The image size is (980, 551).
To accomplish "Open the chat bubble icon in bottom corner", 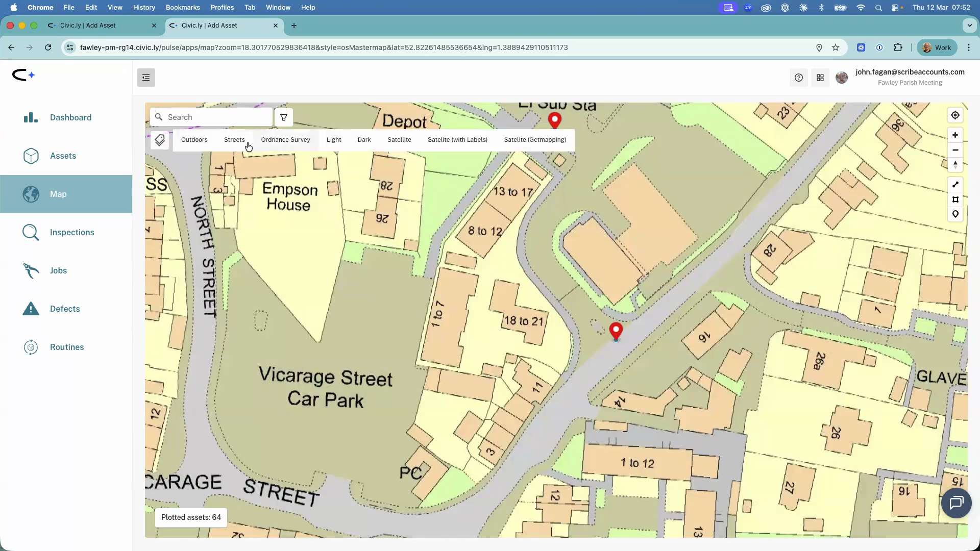I will pyautogui.click(x=957, y=503).
